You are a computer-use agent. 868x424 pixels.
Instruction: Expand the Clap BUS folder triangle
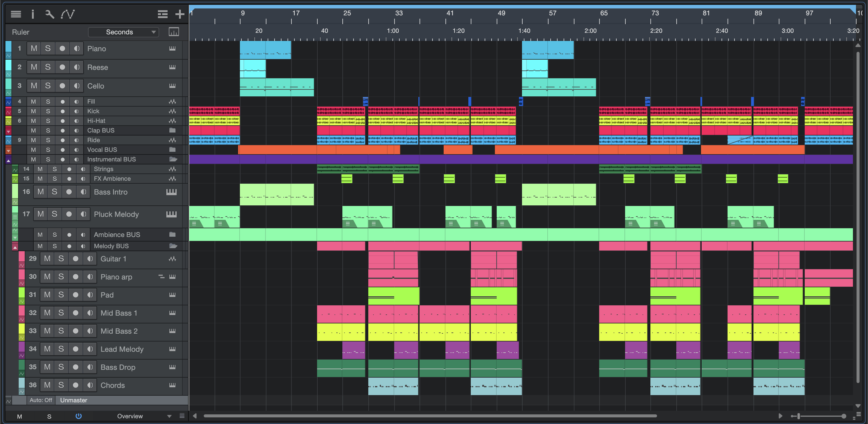(x=8, y=131)
